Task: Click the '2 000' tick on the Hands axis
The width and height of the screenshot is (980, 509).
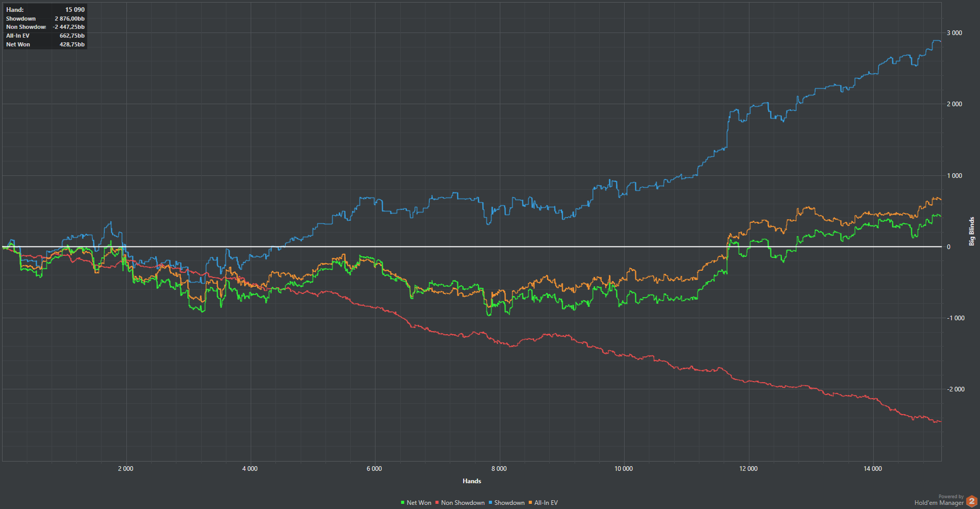Action: 126,469
